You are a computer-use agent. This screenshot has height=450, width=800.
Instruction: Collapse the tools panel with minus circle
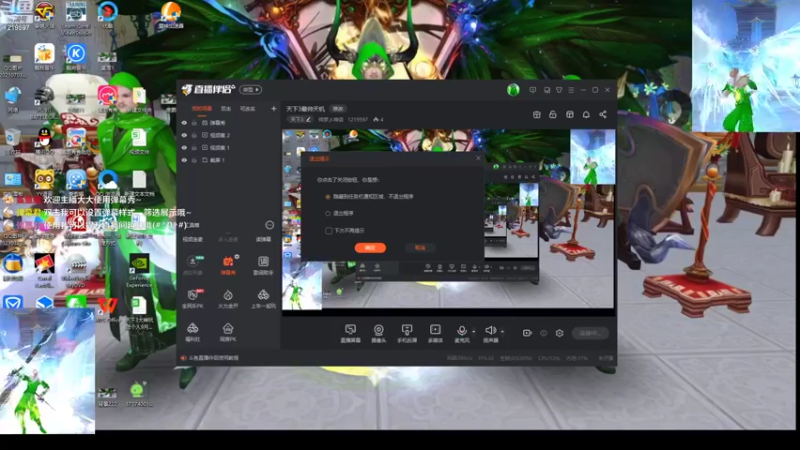[x=269, y=225]
